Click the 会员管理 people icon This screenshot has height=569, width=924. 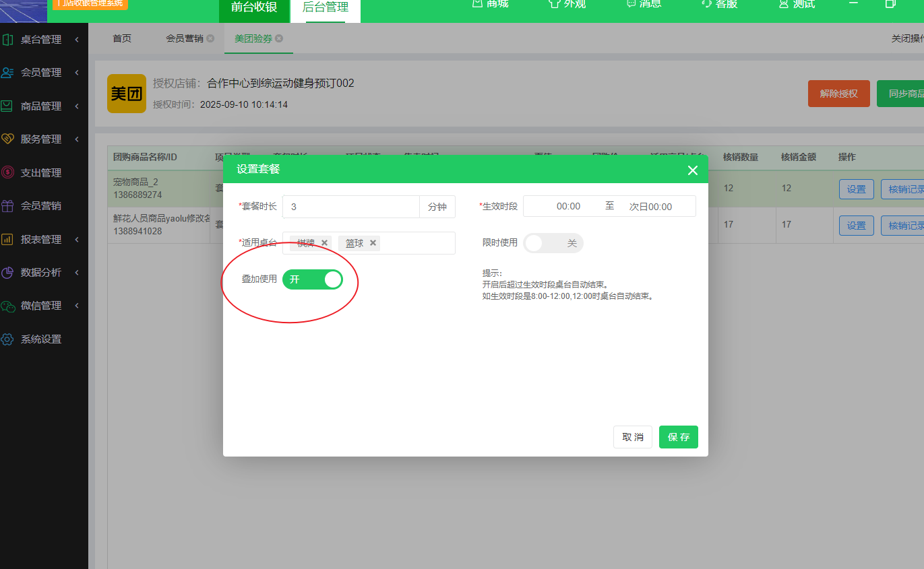[8, 73]
